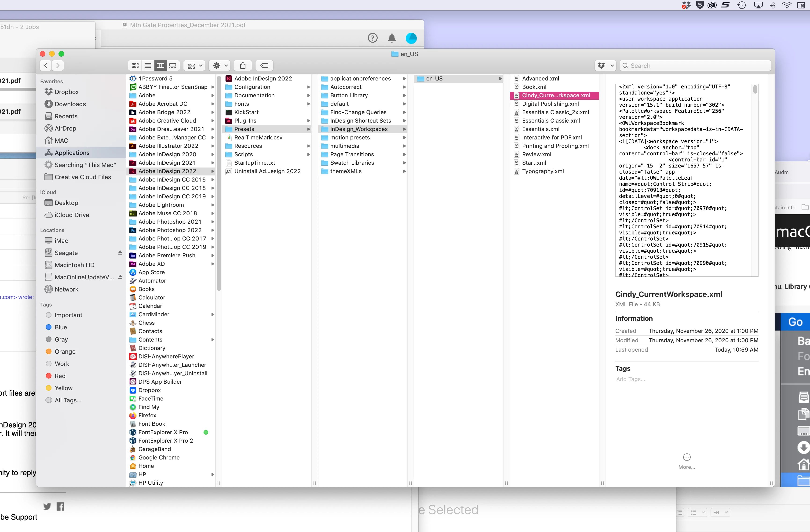Eject the Seagate drive
Screen dimensions: 810x532
coord(120,253)
